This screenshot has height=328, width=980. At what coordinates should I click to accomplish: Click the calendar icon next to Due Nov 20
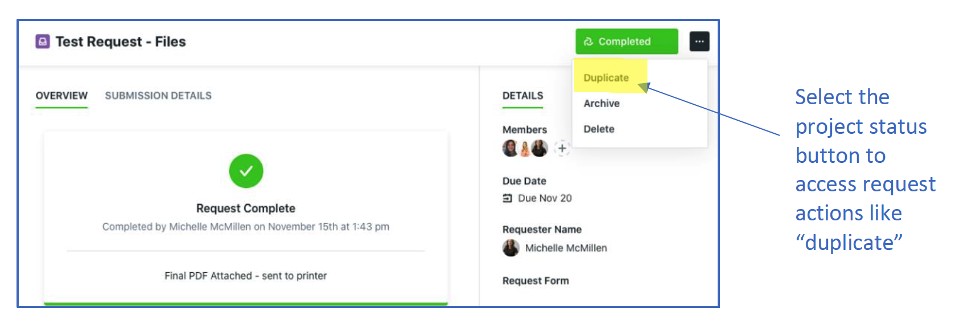(x=507, y=198)
